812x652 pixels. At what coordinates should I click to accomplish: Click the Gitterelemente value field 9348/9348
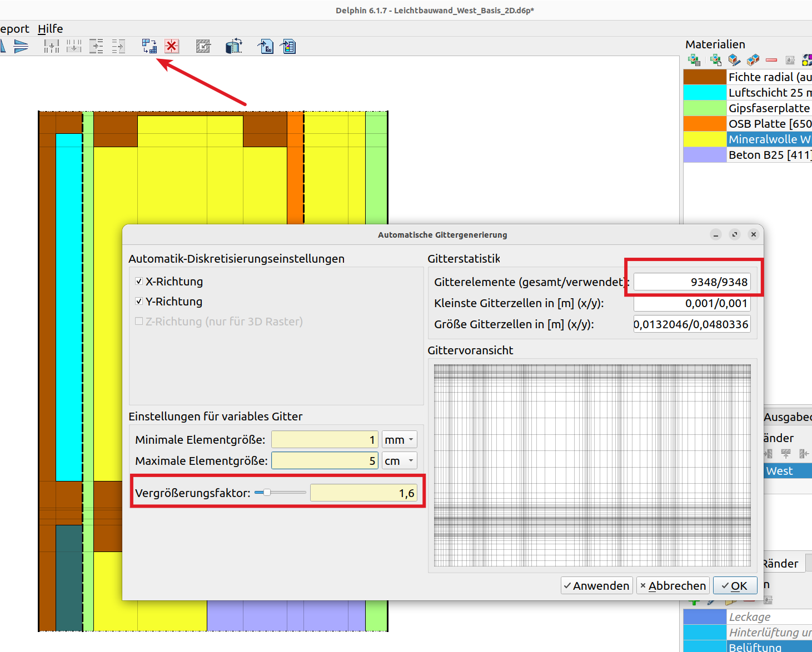point(692,282)
